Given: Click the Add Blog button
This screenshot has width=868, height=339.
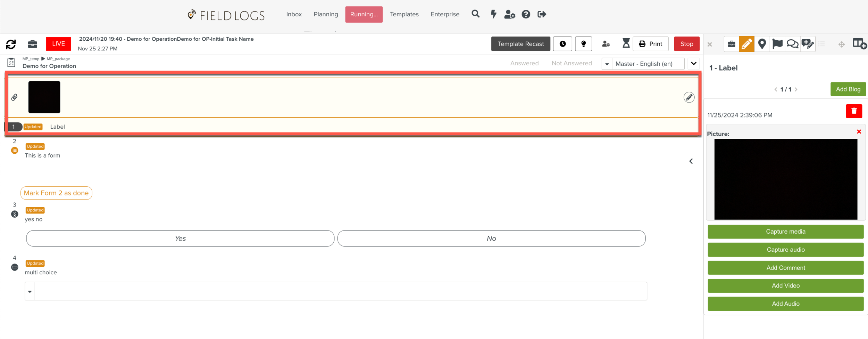Looking at the screenshot, I should tap(848, 89).
